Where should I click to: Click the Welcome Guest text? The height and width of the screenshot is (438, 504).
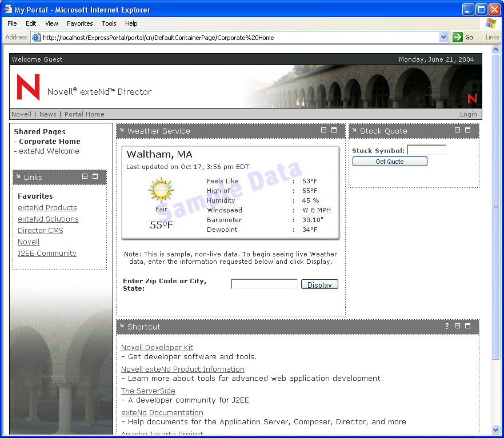tap(37, 59)
